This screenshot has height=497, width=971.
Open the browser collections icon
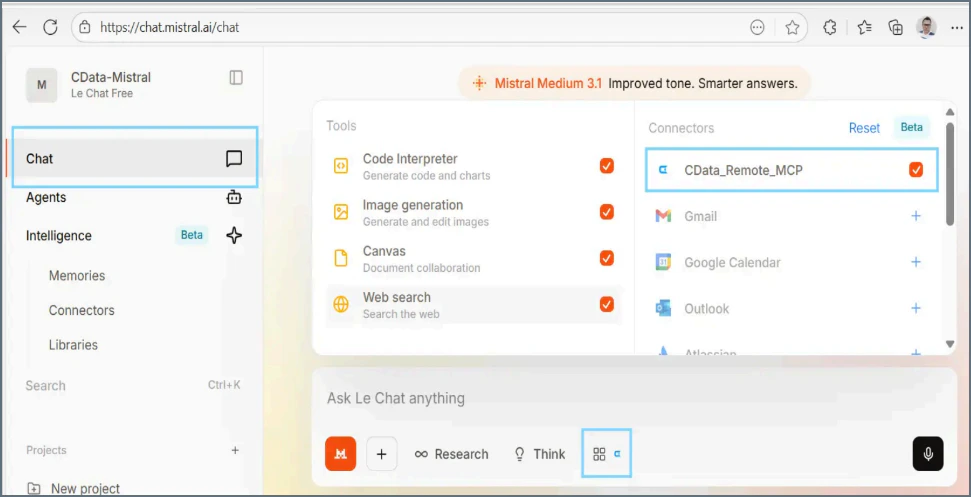(895, 27)
